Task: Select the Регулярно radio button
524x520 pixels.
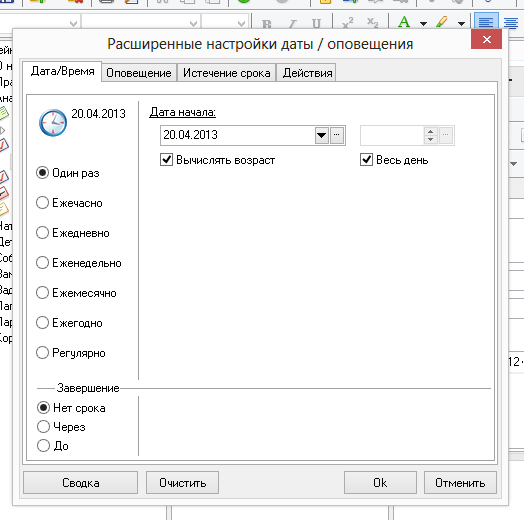Action: pos(71,353)
